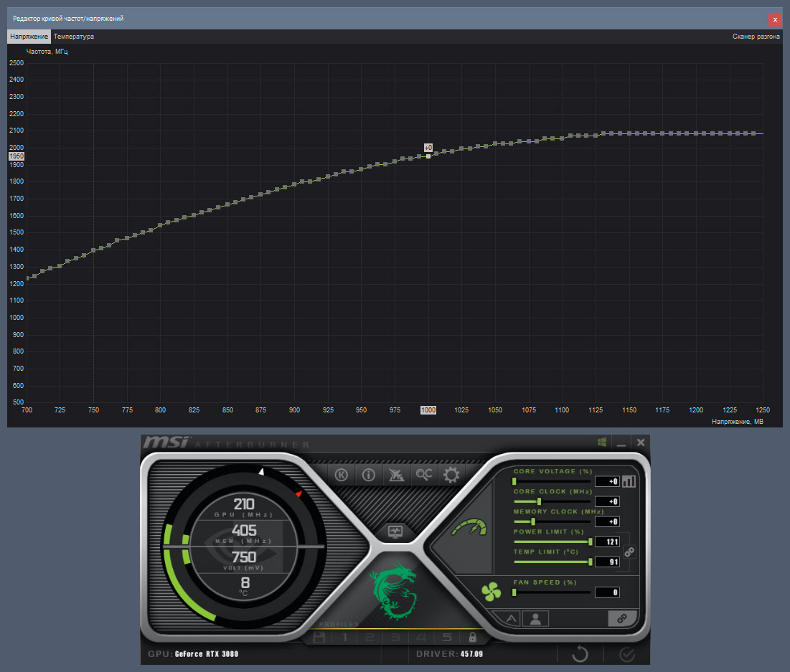Click the Core Clock slider handle
Screen dimensions: 790x672
[539, 502]
